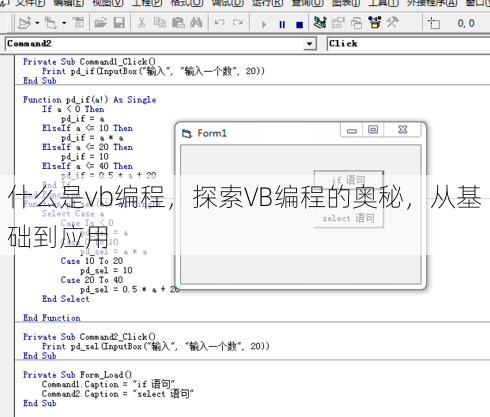Click the 'select 语句' button in Form1
This screenshot has height=417, width=490.
click(x=349, y=218)
